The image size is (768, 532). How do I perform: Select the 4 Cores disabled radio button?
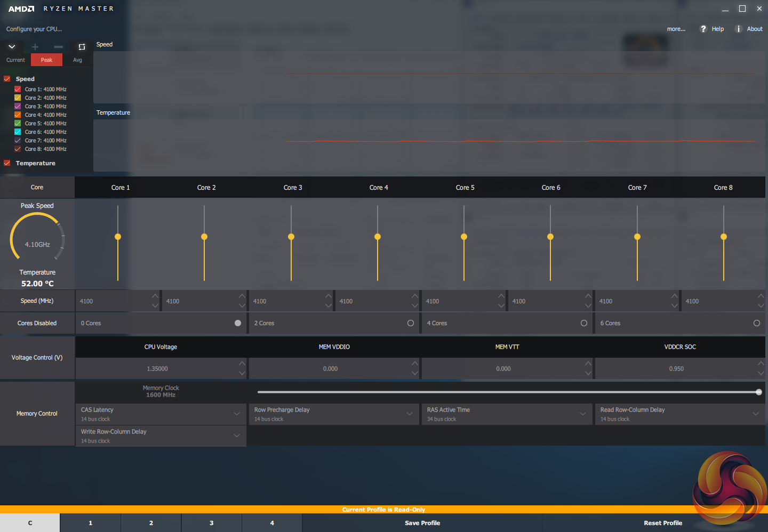click(x=584, y=323)
